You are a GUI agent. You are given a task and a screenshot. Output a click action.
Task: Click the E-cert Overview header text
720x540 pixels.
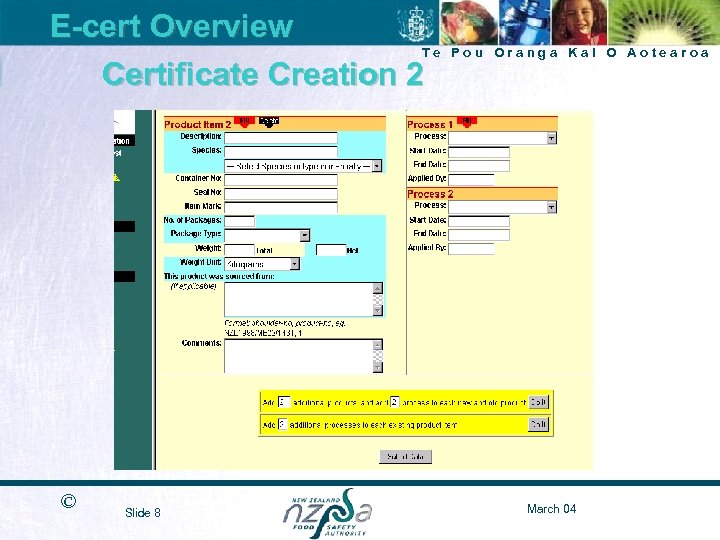[x=171, y=25]
